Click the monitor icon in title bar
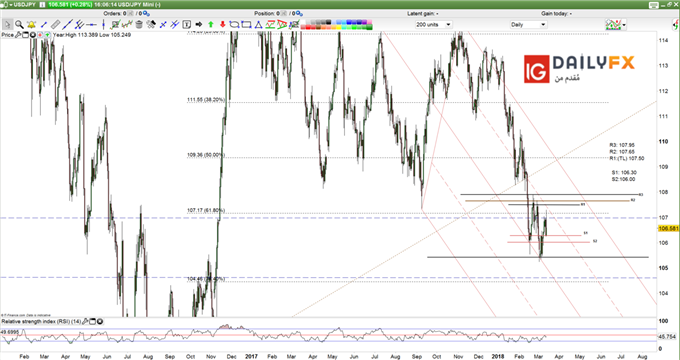The image size is (680, 360). pyautogui.click(x=654, y=5)
